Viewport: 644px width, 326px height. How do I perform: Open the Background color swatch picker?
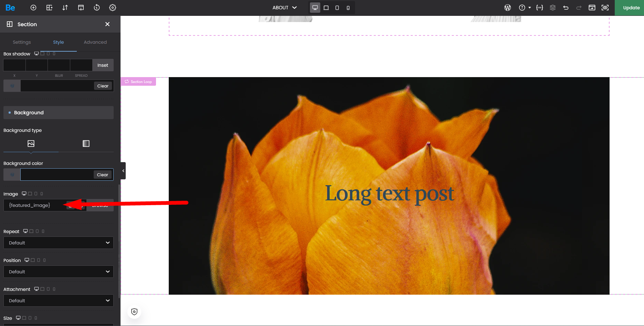(12, 175)
